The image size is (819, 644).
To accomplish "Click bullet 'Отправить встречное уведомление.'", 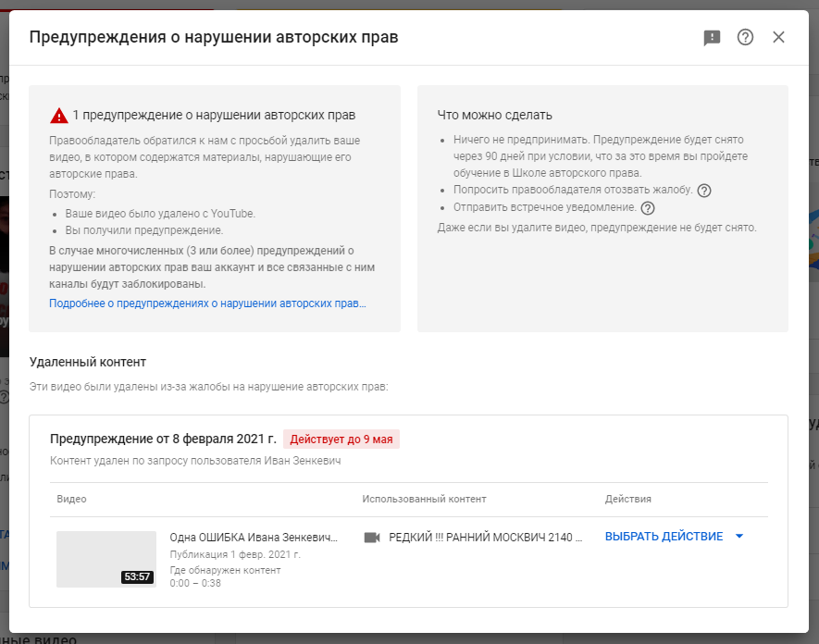I will tap(545, 207).
